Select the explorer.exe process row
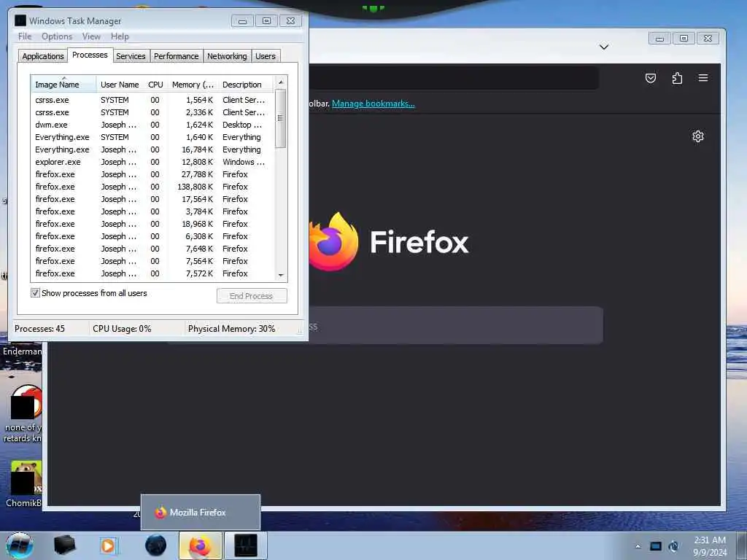Viewport: 747px width, 560px height. (152, 162)
